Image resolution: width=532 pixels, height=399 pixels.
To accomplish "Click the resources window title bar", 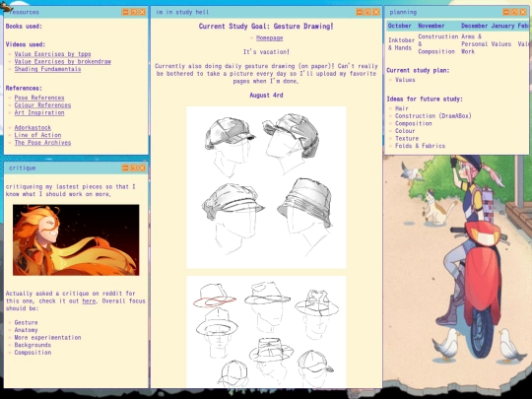I will [76, 12].
